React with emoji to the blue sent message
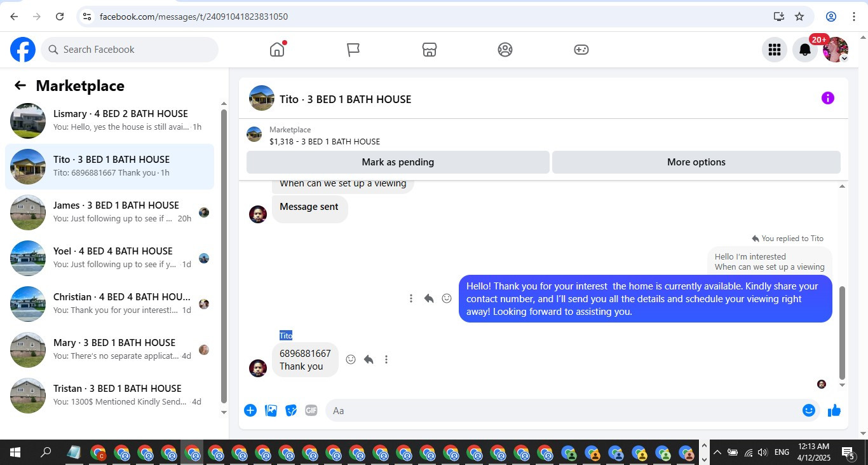Image resolution: width=868 pixels, height=465 pixels. (x=447, y=298)
